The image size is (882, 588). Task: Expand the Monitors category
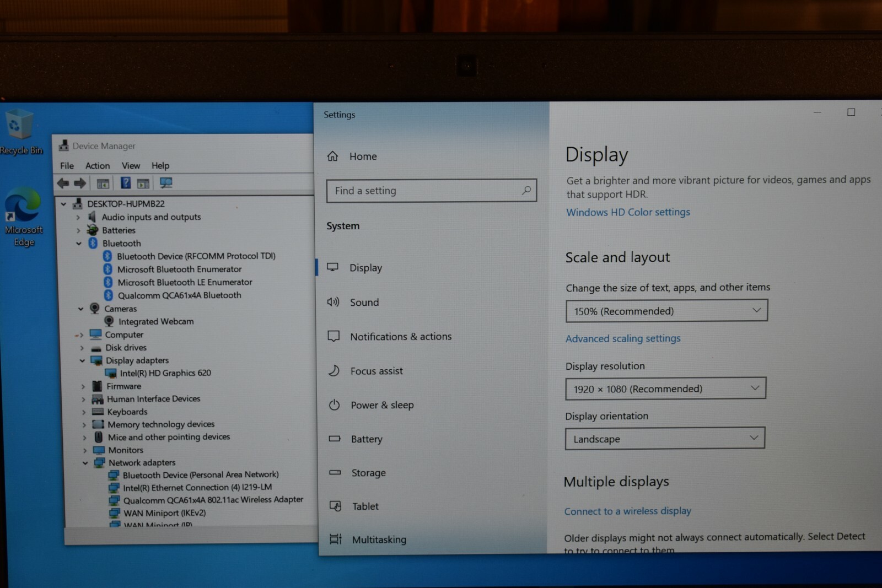(x=84, y=450)
